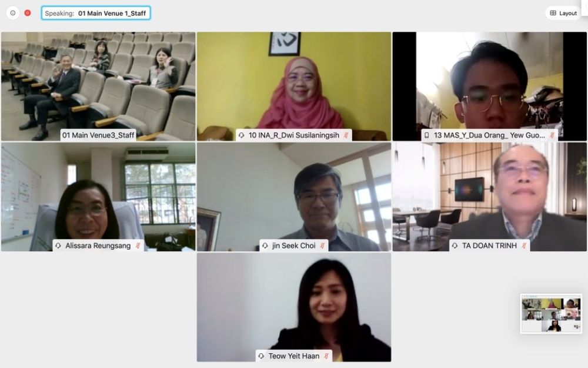Click the Speaking: 01 Main Venue 1_Staff indicator

[x=96, y=13]
